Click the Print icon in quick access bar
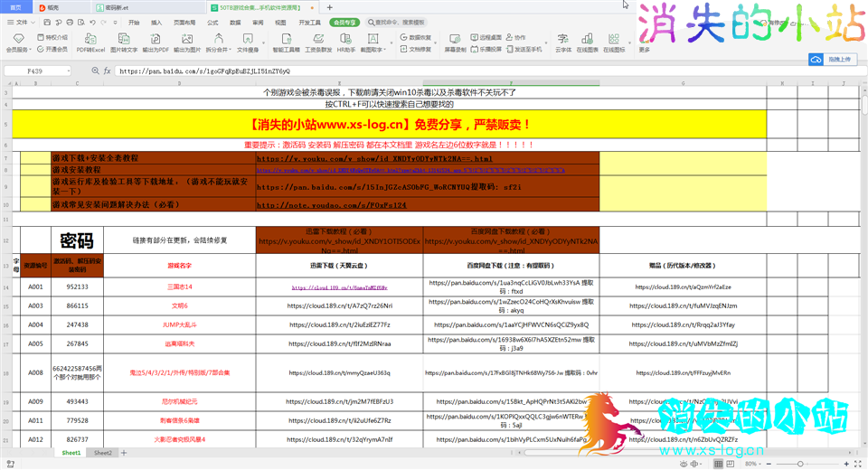The width and height of the screenshot is (868, 470). click(x=70, y=23)
